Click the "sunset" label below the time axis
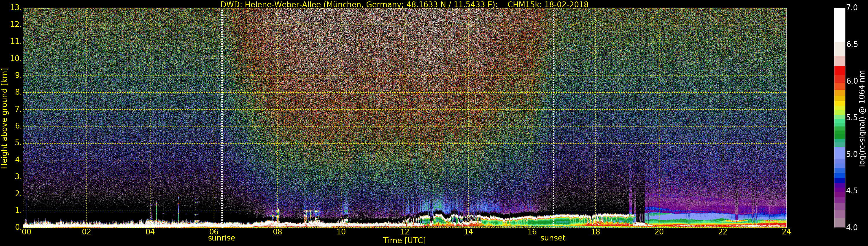Image resolution: width=868 pixels, height=246 pixels. pyautogui.click(x=553, y=238)
